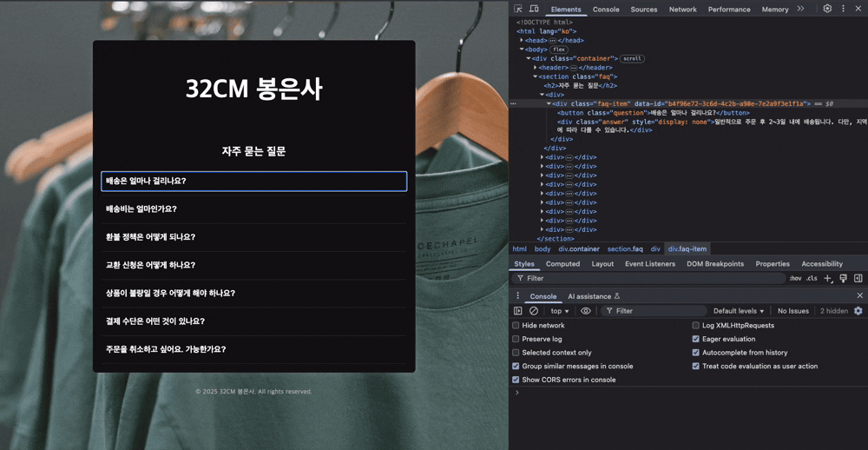The height and width of the screenshot is (450, 868).
Task: Click the console Filter input field
Action: tap(654, 311)
